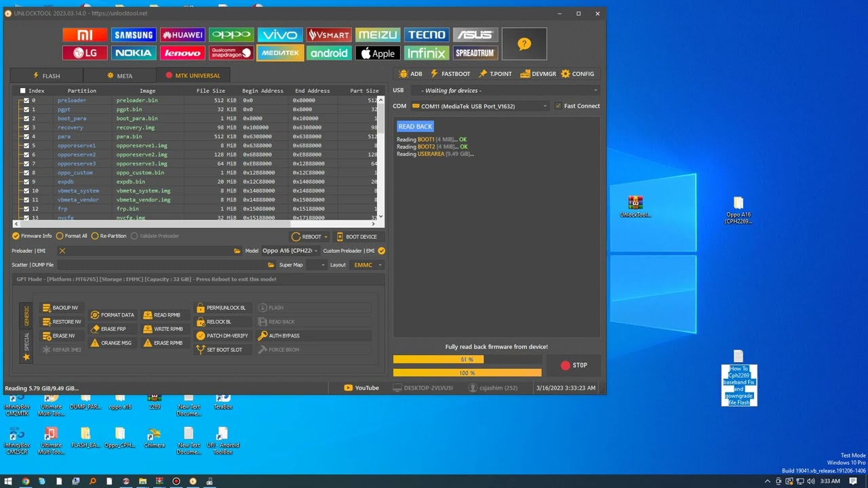Choose the Meizu brand logo
This screenshot has height=488, width=868.
pyautogui.click(x=378, y=35)
